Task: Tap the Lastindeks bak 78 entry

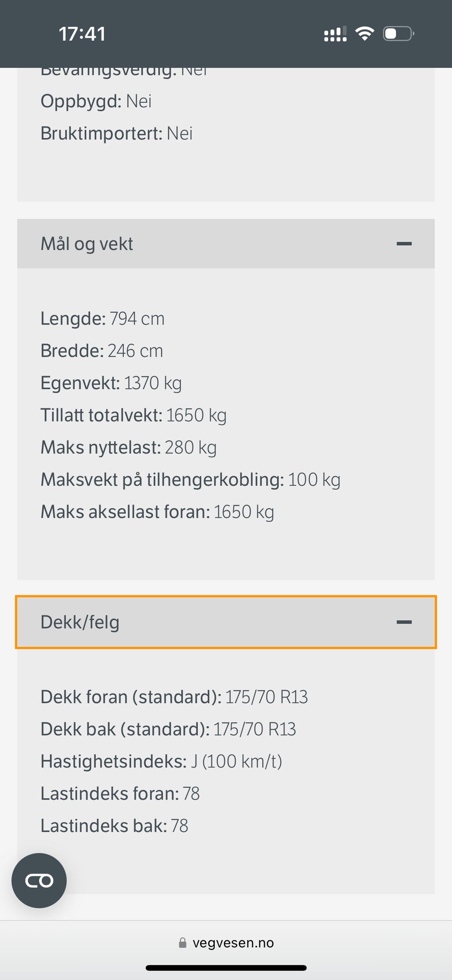Action: (114, 826)
